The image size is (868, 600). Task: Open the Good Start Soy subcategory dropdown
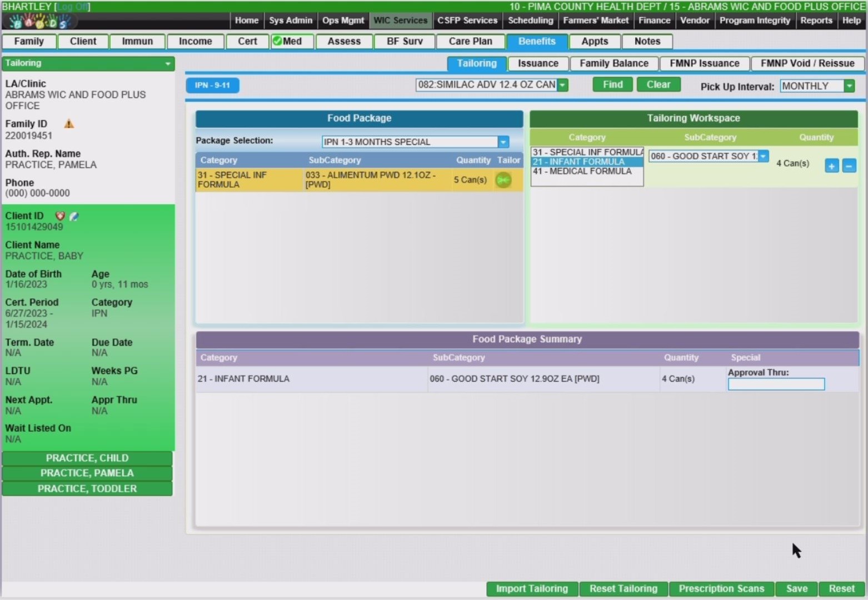(764, 156)
